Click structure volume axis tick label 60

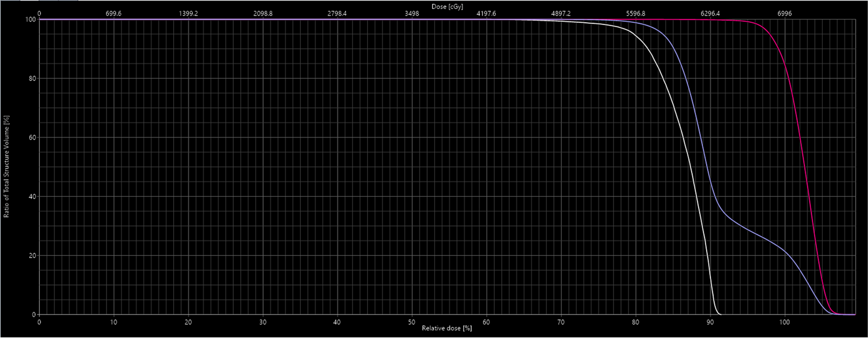32,138
